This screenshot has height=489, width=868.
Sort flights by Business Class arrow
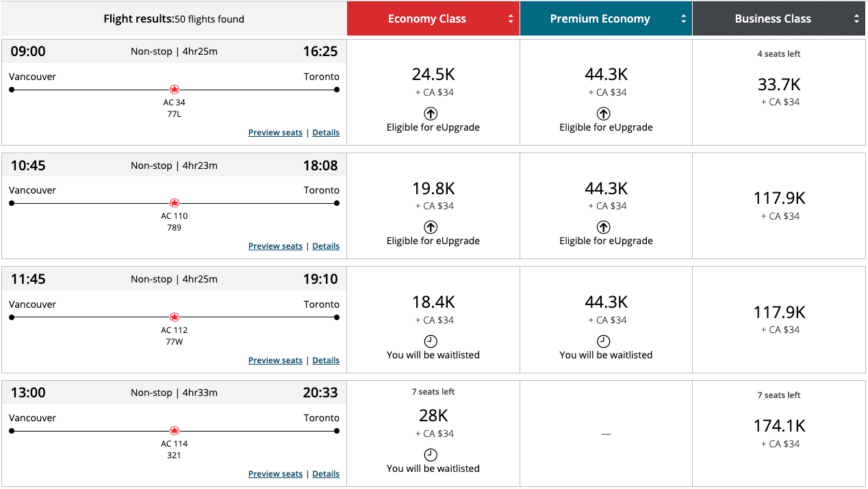(856, 19)
